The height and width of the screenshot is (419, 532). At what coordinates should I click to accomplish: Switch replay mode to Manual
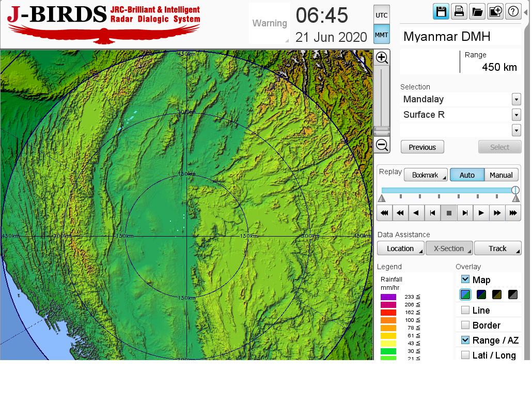501,175
